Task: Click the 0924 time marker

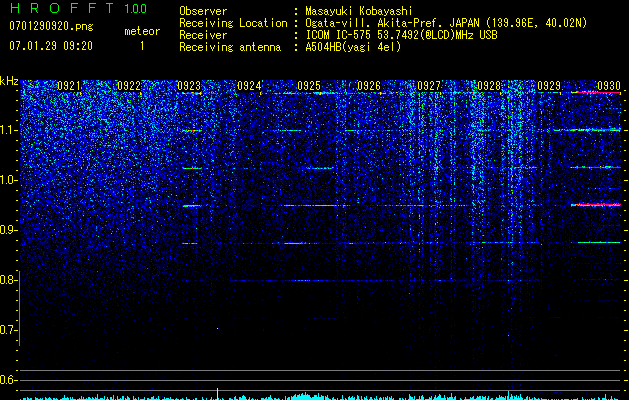Action: pyautogui.click(x=249, y=86)
